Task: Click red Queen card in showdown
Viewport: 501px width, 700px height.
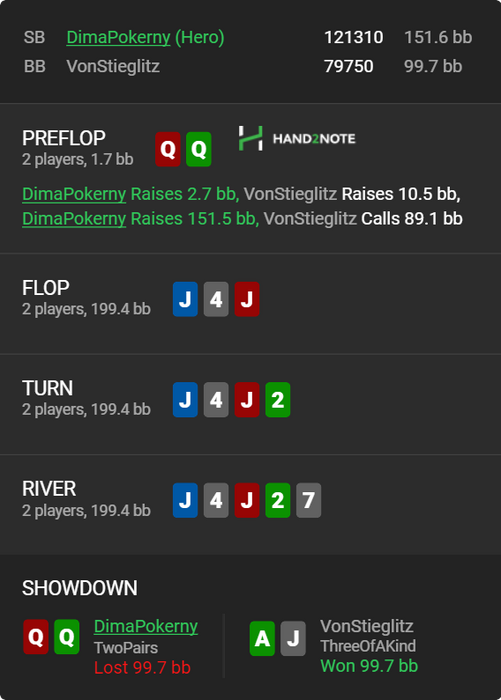Action: [x=36, y=637]
